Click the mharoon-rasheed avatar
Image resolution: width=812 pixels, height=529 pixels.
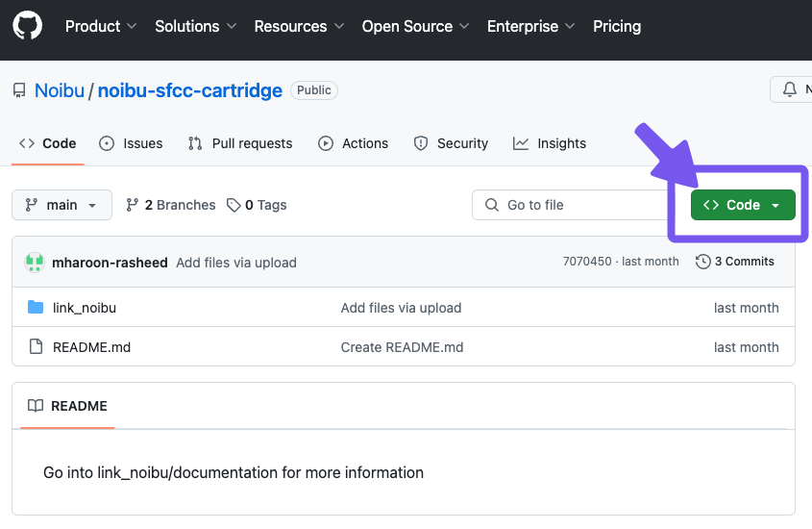coord(35,263)
